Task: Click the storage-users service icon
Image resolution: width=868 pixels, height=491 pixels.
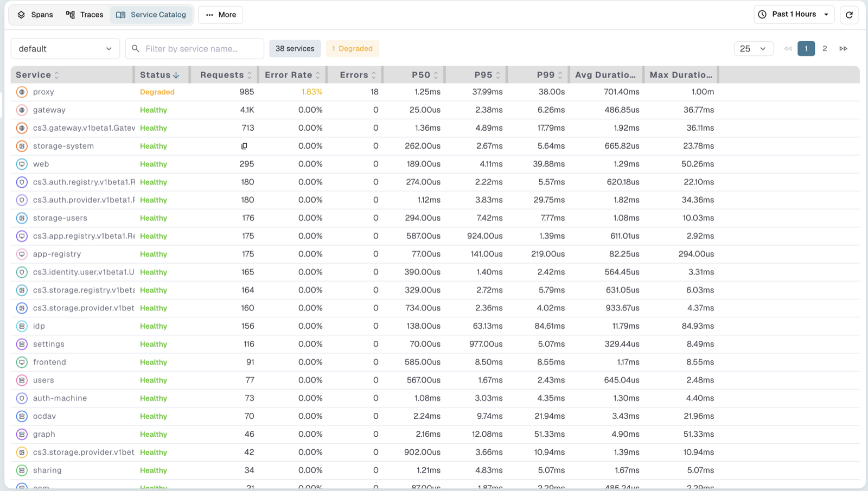Action: (22, 218)
